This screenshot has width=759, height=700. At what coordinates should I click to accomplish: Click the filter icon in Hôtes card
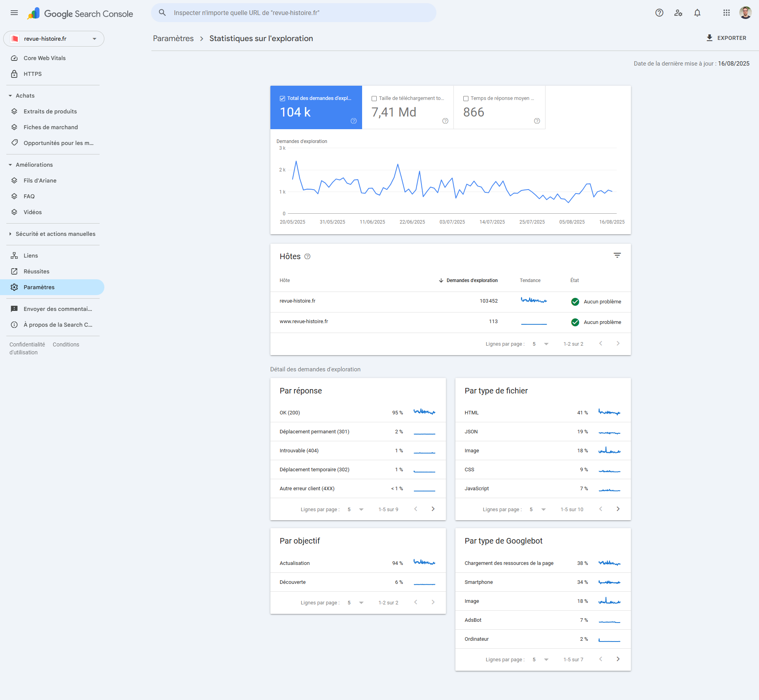[617, 256]
